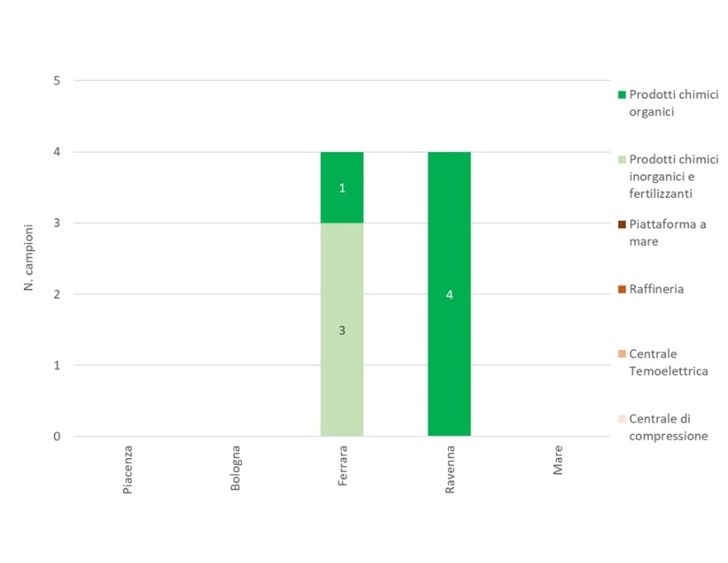Click the light green inorganici e fertilizzanti legend swatch

pyautogui.click(x=622, y=159)
